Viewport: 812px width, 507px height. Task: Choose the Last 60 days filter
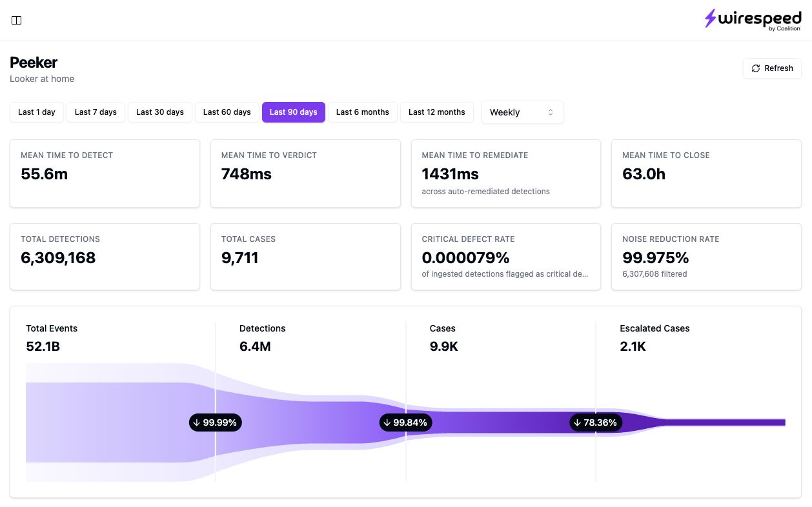227,112
